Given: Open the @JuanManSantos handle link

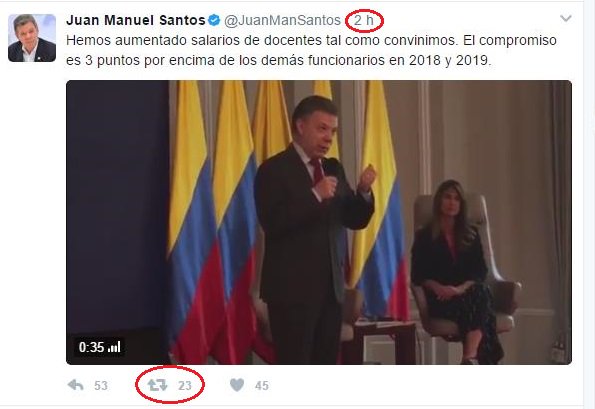Looking at the screenshot, I should coord(282,20).
